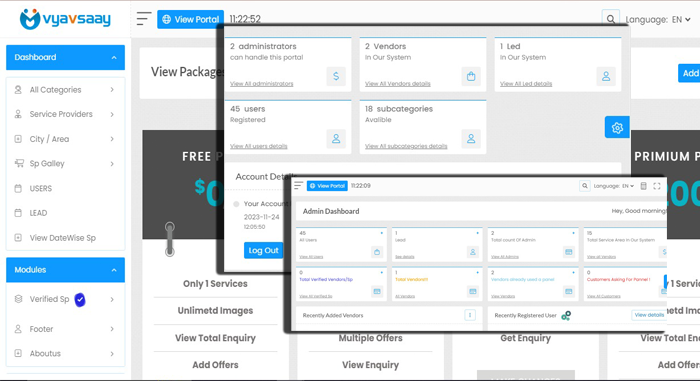Expand the Aboutus chevron in the sidebar
The image size is (700, 381).
[x=112, y=353]
